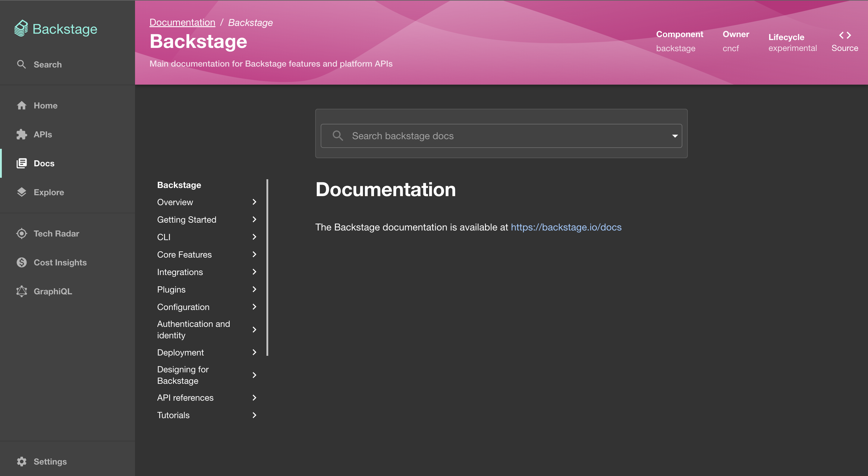Screen dimensions: 868x476
Task: Open the https://backstage.io/docs link
Action: click(x=566, y=226)
